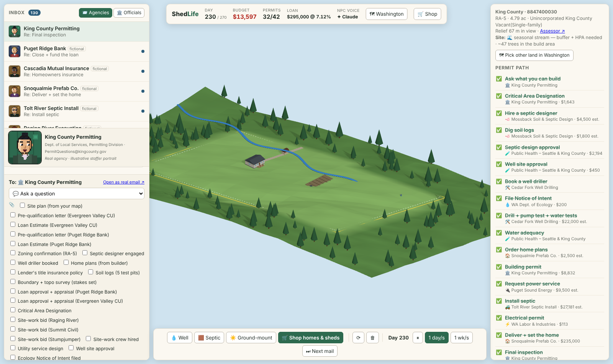The height and width of the screenshot is (364, 613).
Task: Check Pre-qualification letter (Evergreen Valley CU)
Action: pyautogui.click(x=13, y=215)
